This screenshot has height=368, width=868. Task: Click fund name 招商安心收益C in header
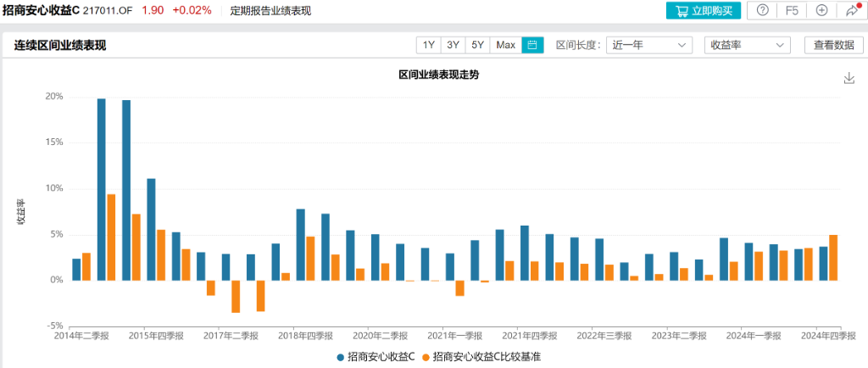[x=42, y=10]
